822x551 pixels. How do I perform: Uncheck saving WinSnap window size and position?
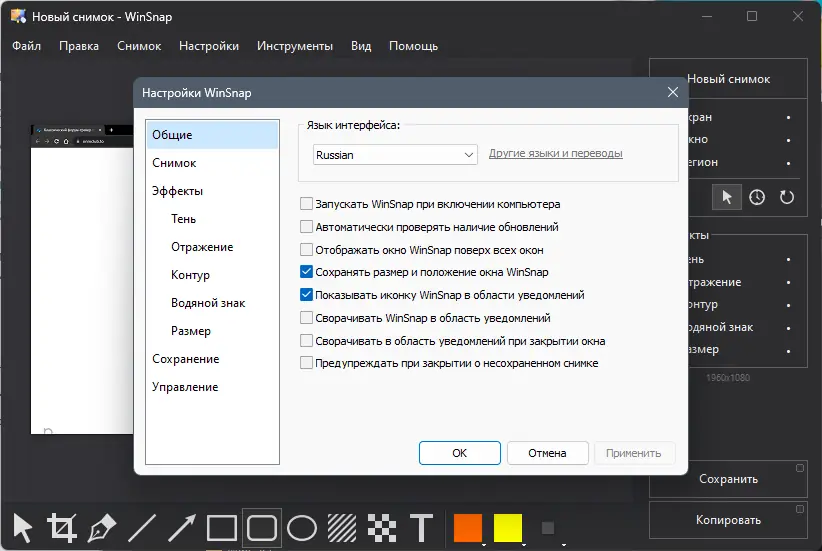(307, 272)
